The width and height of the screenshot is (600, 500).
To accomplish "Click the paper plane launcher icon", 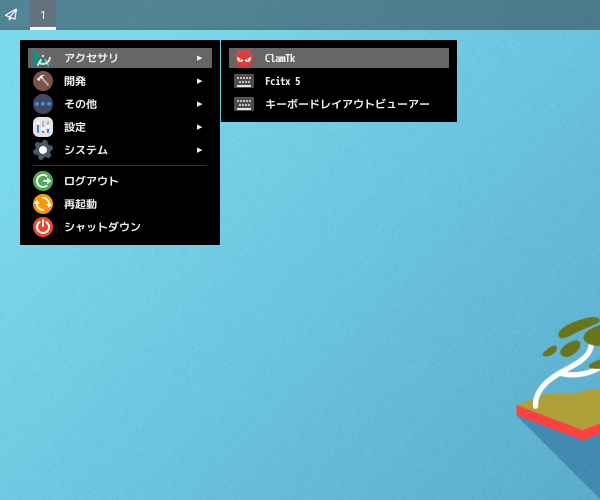I will [11, 15].
